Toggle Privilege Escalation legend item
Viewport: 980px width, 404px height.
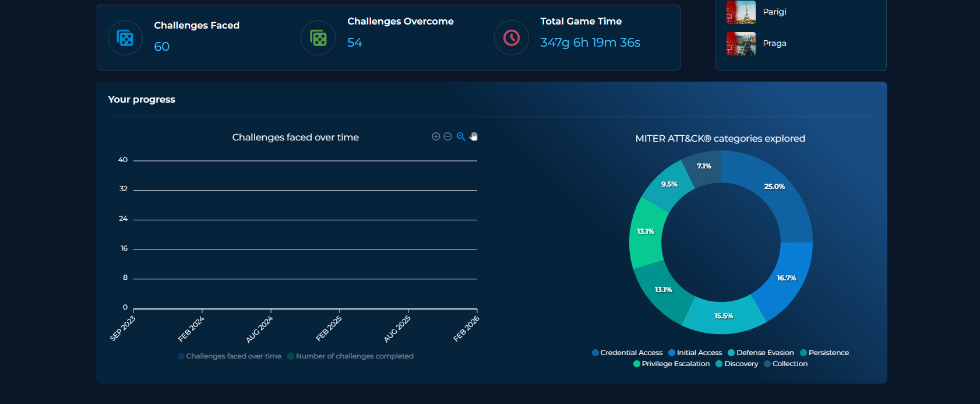tap(672, 364)
